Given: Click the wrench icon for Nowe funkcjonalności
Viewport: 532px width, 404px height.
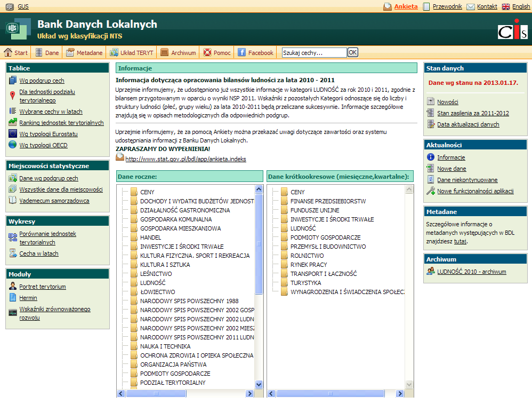Looking at the screenshot, I should coord(431,191).
